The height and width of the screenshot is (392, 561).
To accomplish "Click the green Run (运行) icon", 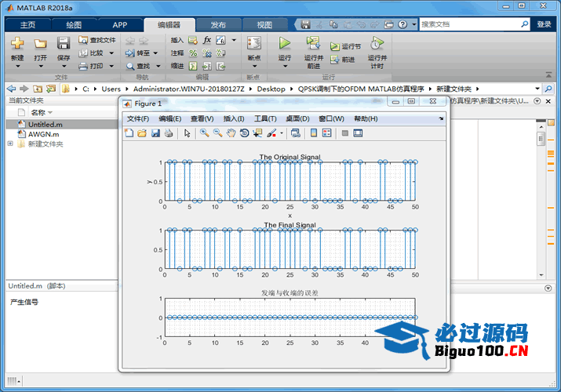I will tap(285, 43).
